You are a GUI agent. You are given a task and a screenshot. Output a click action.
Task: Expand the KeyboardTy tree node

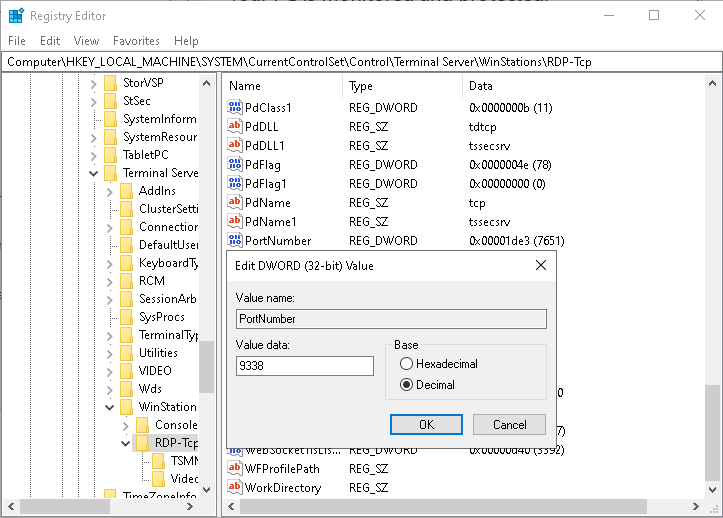tap(109, 264)
